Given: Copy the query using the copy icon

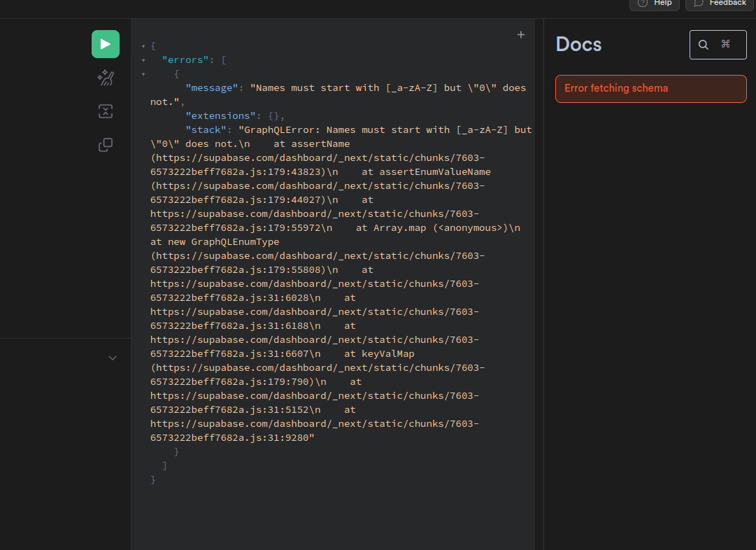Looking at the screenshot, I should coord(106,145).
